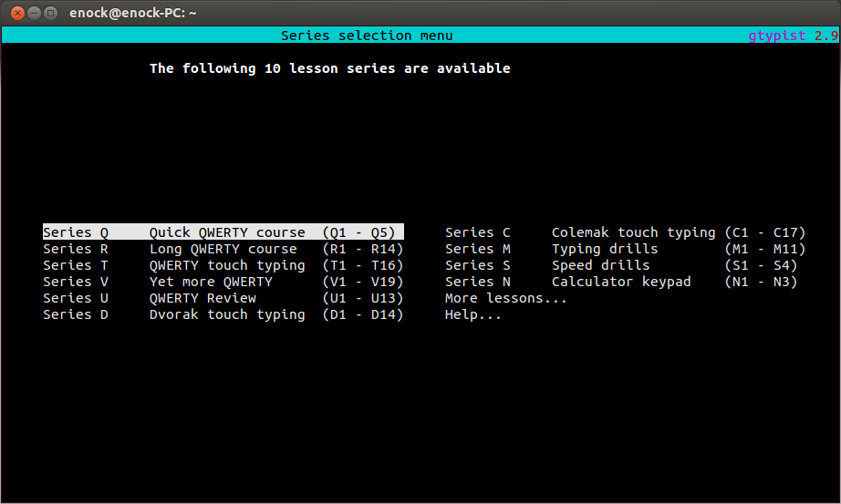The image size is (841, 504).
Task: Click the (T1 - T16) lesson range
Action: point(362,265)
